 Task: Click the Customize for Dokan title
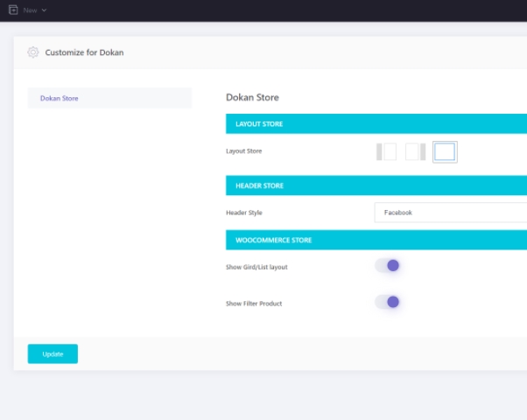[84, 52]
